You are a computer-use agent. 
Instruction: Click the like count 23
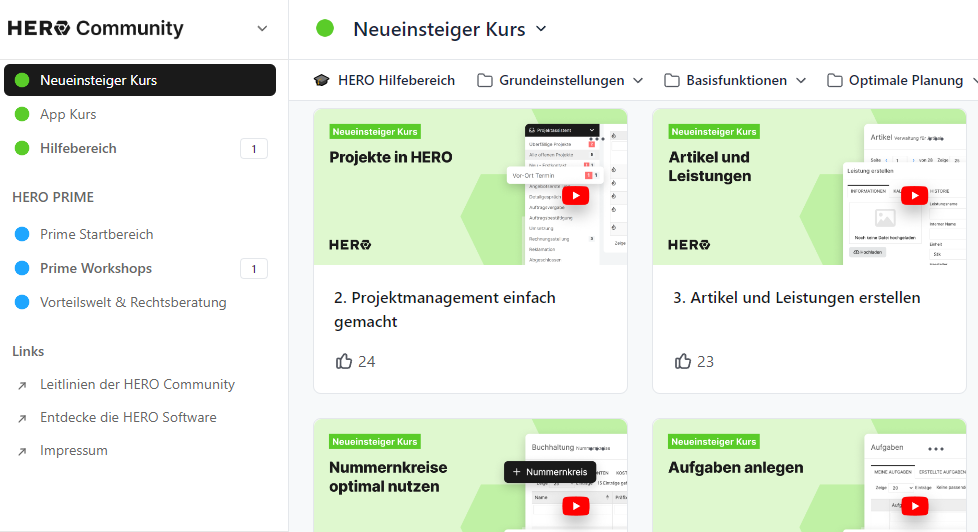pyautogui.click(x=705, y=362)
